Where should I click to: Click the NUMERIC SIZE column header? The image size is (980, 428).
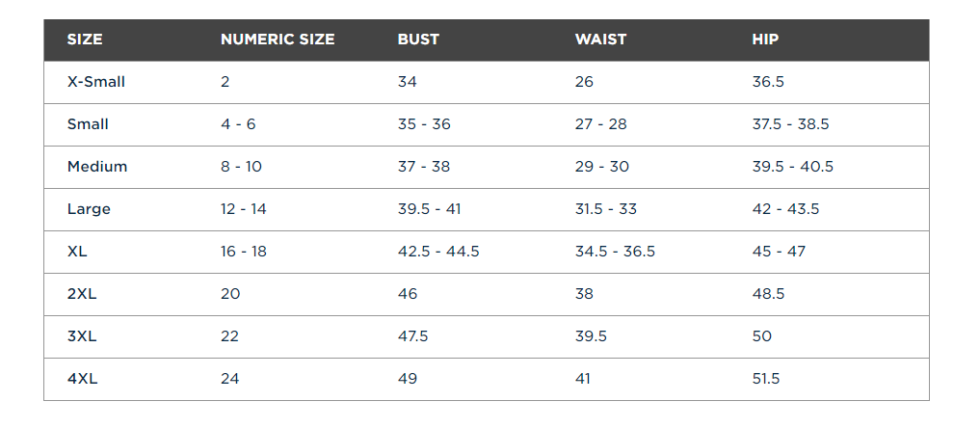tap(278, 40)
